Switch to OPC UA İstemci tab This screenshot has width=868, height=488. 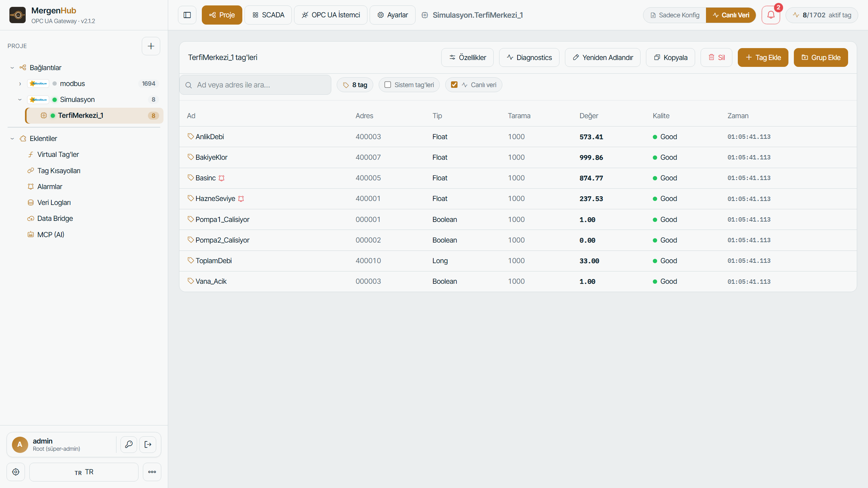point(331,15)
